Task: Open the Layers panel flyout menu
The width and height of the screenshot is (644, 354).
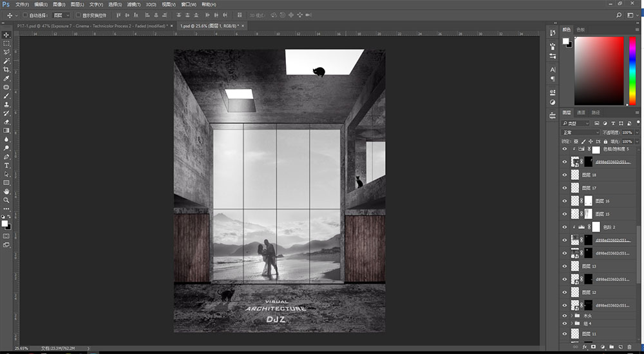Action: [637, 113]
